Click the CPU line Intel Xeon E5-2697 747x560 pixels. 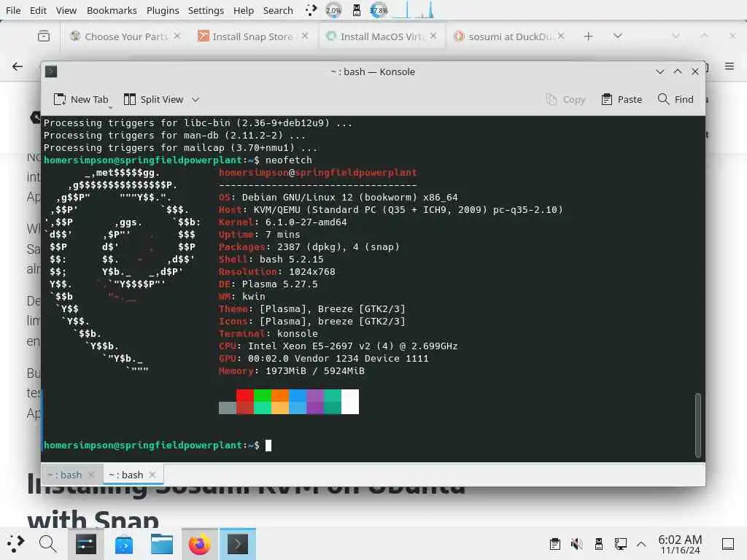point(338,346)
